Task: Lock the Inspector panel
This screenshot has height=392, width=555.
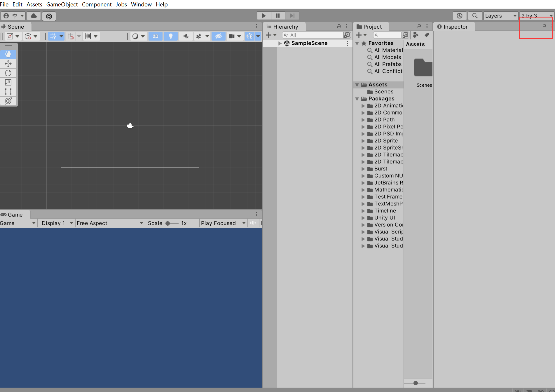Action: [x=544, y=26]
